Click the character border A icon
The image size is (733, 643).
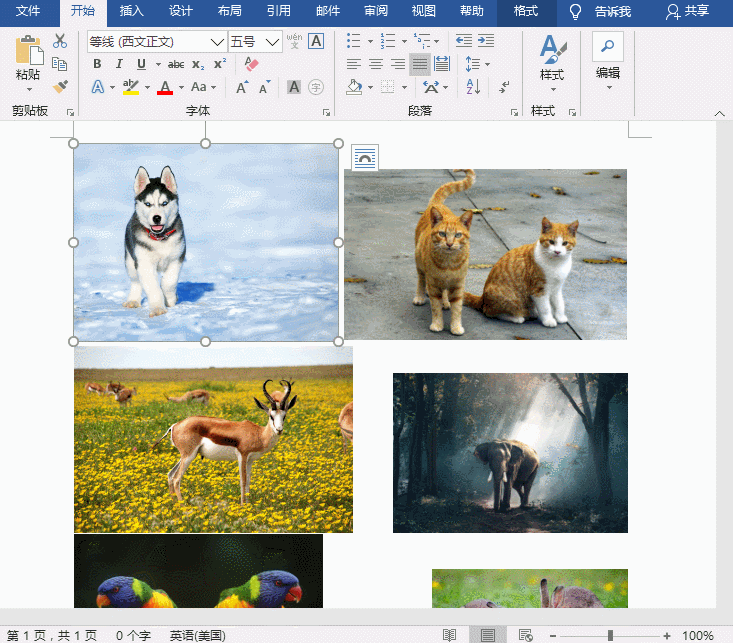tap(316, 41)
